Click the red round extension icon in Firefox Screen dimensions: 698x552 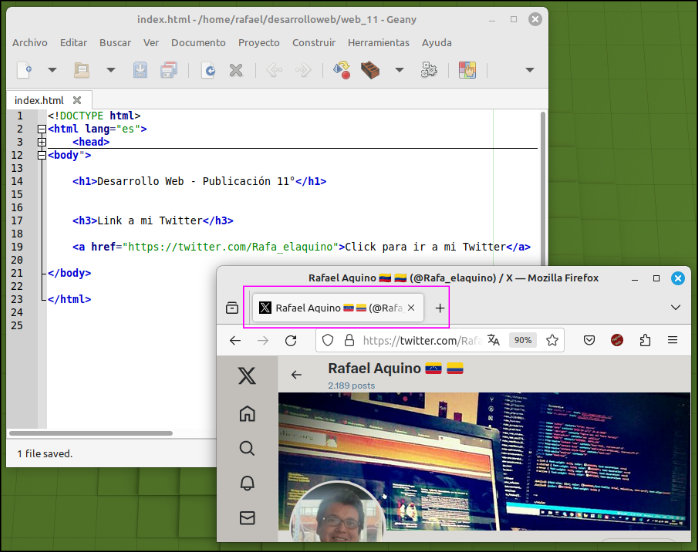tap(617, 341)
